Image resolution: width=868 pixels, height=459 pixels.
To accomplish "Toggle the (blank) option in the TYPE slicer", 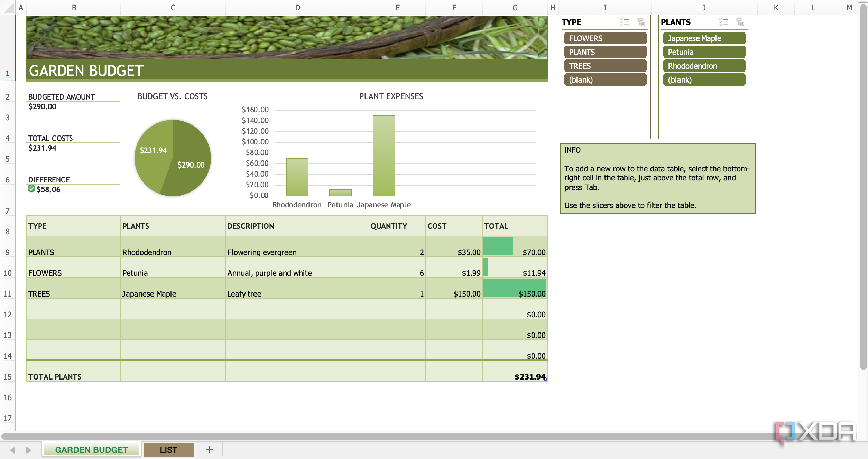I will (x=605, y=79).
